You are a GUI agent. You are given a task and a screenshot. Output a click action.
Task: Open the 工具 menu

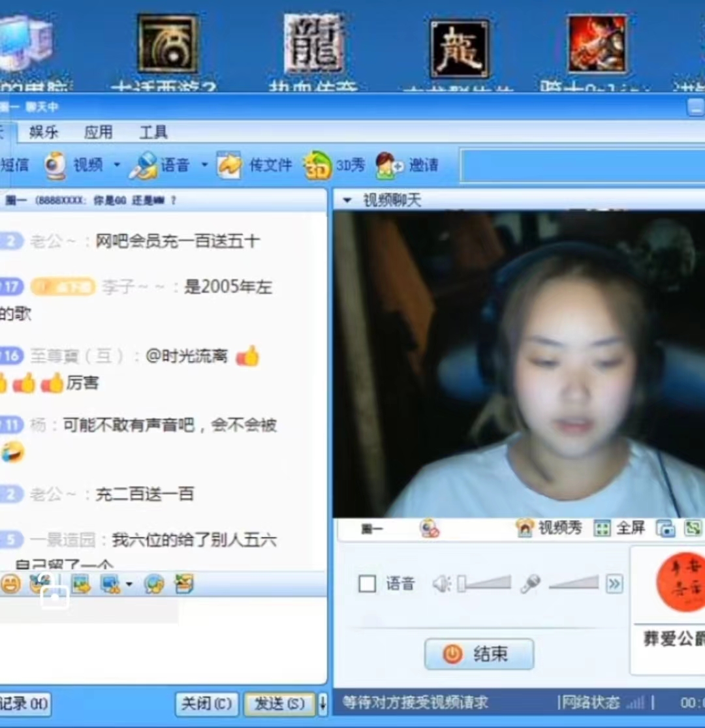(x=153, y=132)
